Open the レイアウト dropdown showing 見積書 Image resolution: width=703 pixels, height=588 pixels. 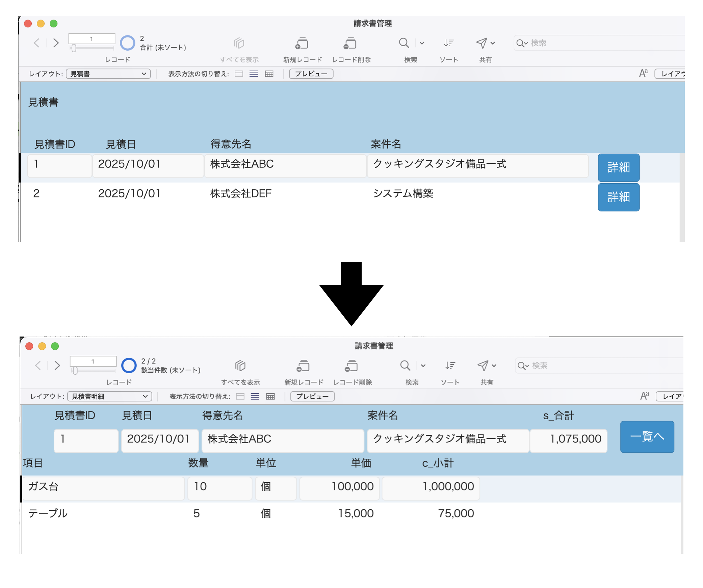108,74
